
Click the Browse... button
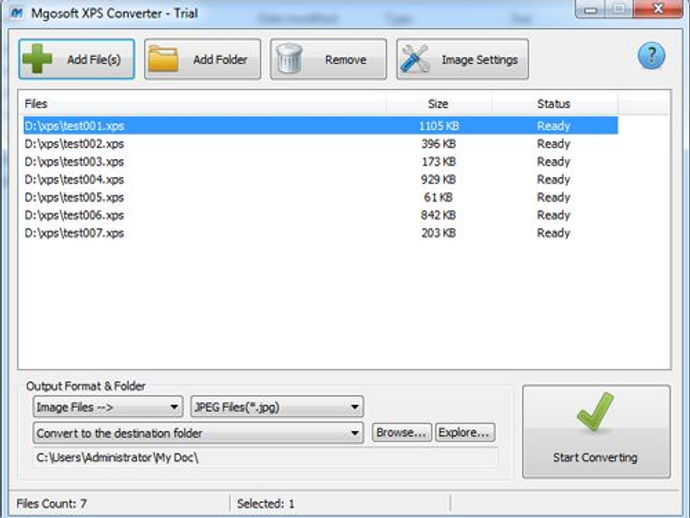pos(401,433)
